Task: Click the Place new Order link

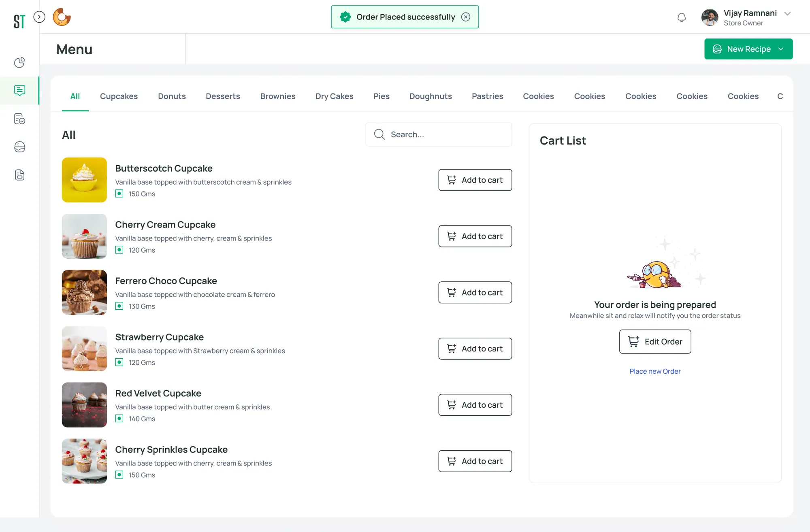Action: tap(655, 371)
